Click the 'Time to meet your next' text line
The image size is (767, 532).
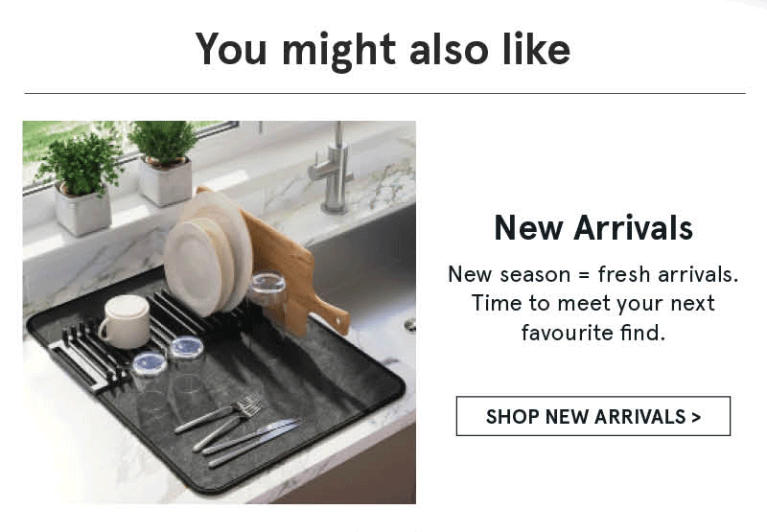click(593, 304)
